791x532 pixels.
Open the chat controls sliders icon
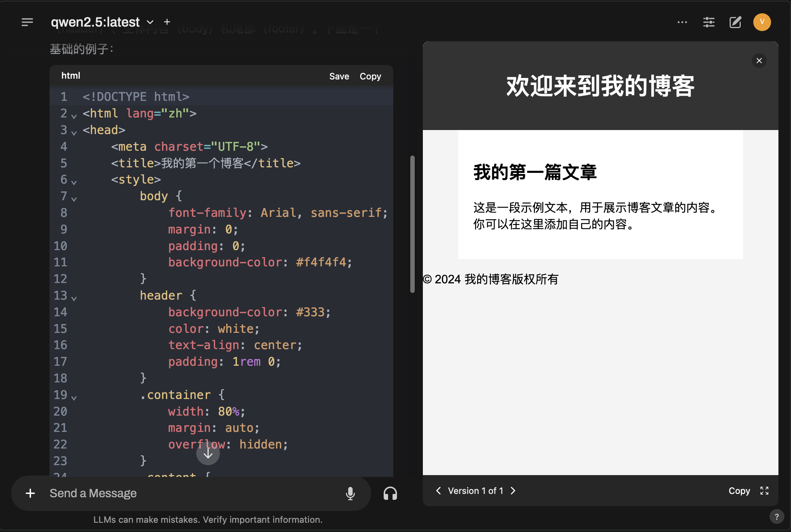(x=709, y=22)
